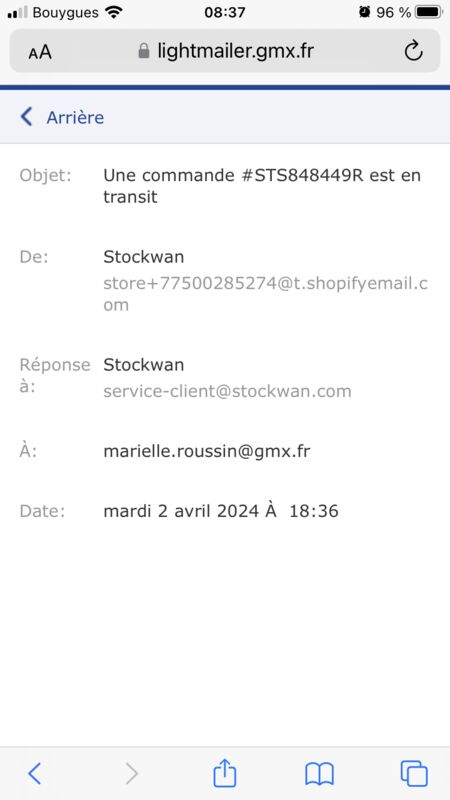Tap the service-client@stockwan.com reply address
Viewport: 450px width, 800px height.
227,391
